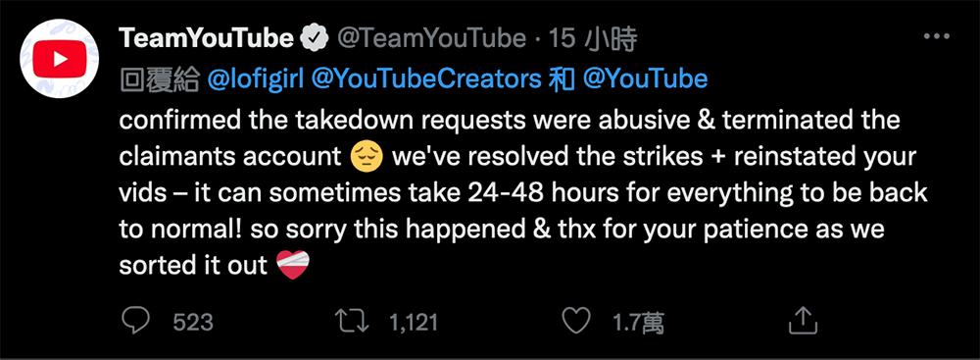Visit the @YouTube mention link
Viewport: 980px width, 360px height.
645,78
